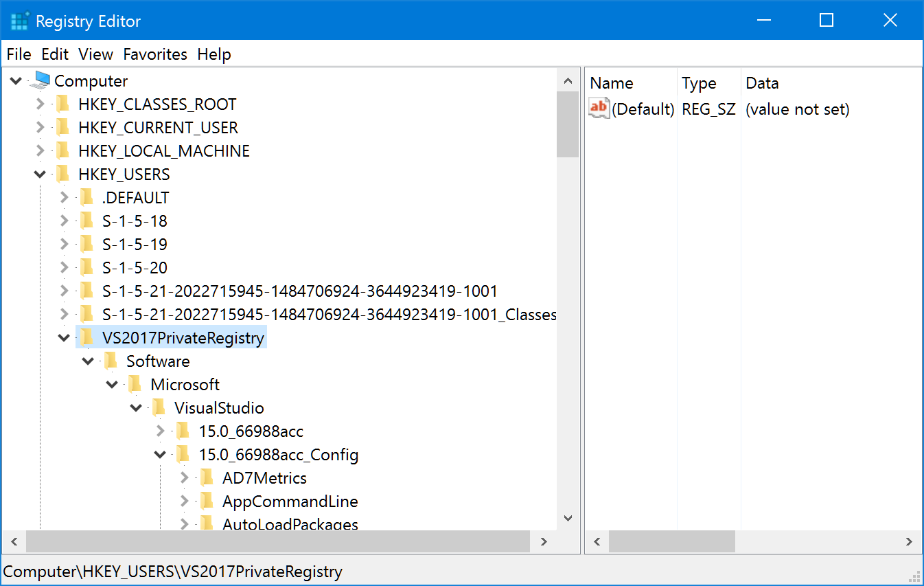Expand the HKEY_CLASSES_ROOT key

[40, 104]
